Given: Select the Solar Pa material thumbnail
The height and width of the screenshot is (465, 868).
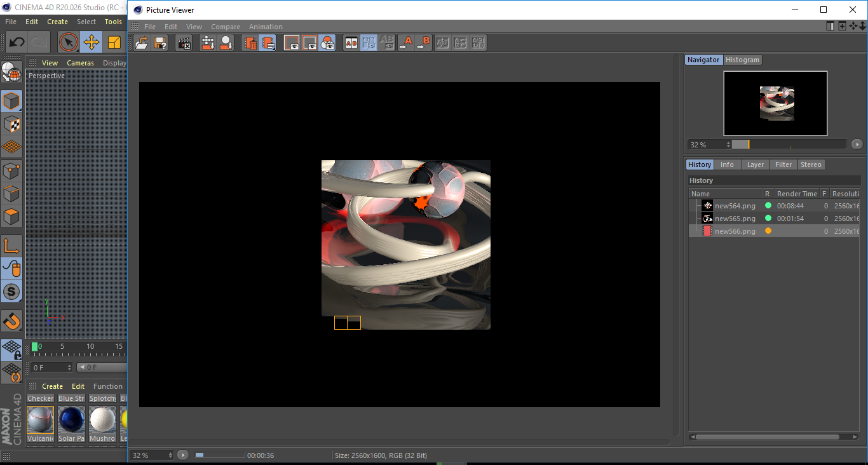Looking at the screenshot, I should click(x=71, y=420).
